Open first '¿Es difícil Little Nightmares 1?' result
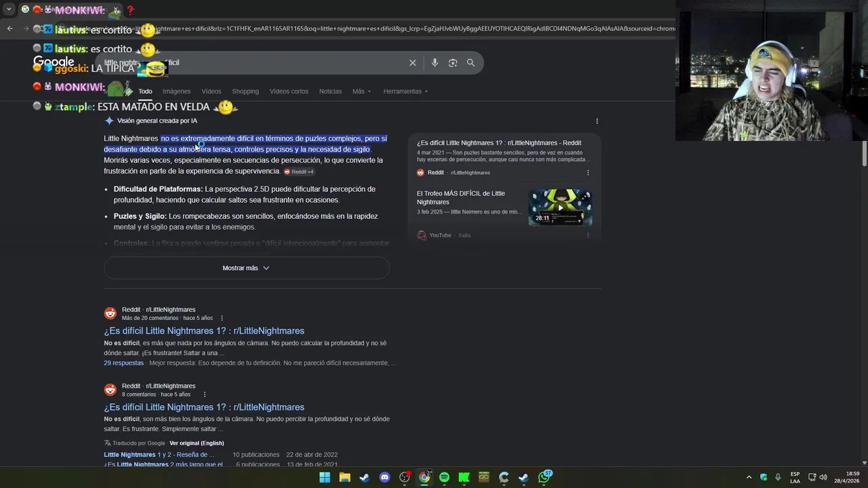868x488 pixels. (x=204, y=331)
